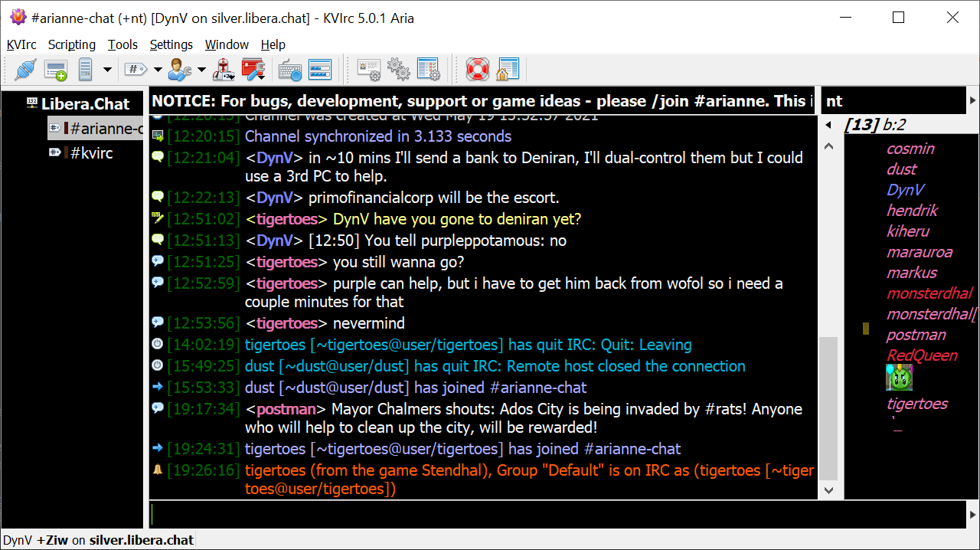The image size is (980, 550).
Task: Click user count label [13] b:2
Action: click(x=874, y=125)
